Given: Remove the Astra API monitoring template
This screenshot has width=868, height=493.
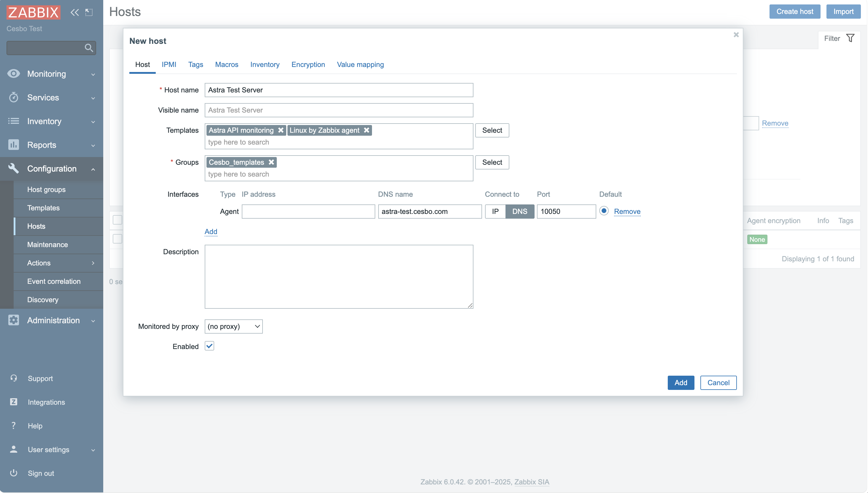Looking at the screenshot, I should coord(281,130).
